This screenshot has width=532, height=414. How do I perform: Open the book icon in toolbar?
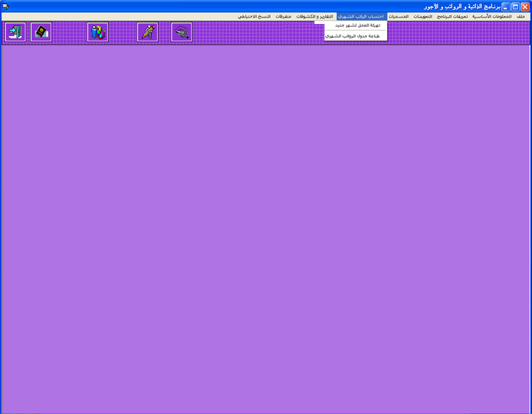click(41, 32)
